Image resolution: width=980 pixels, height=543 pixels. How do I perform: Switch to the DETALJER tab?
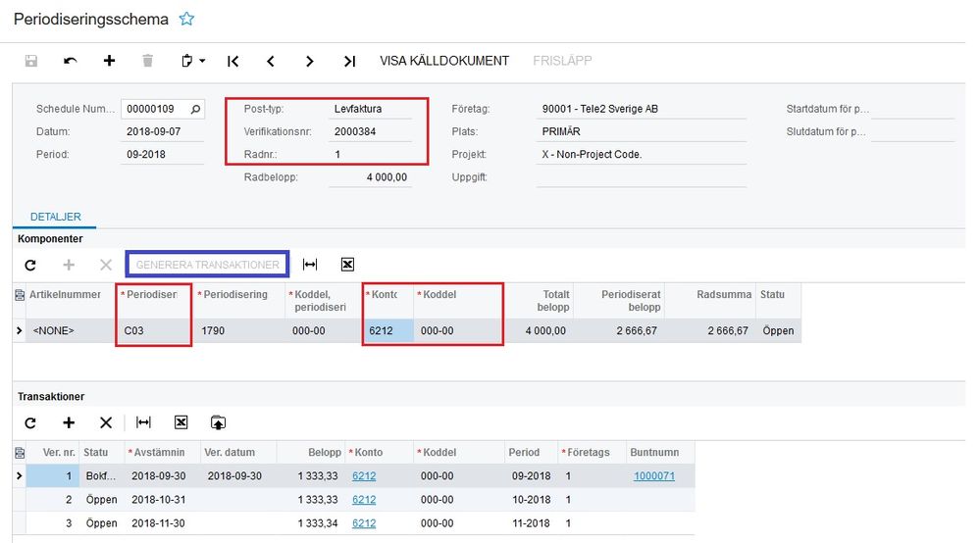point(56,217)
